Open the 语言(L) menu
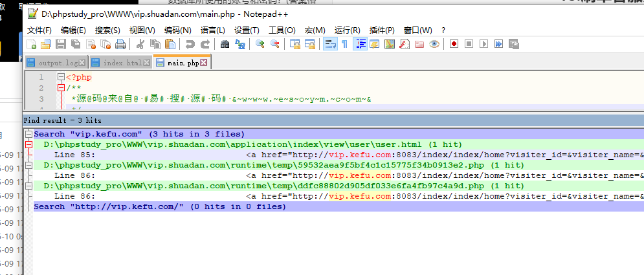Image resolution: width=644 pixels, height=275 pixels. (213, 30)
